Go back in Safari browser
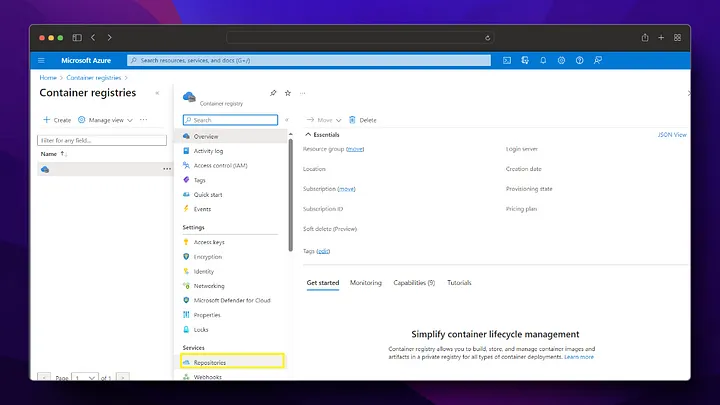720x405 pixels. point(93,38)
